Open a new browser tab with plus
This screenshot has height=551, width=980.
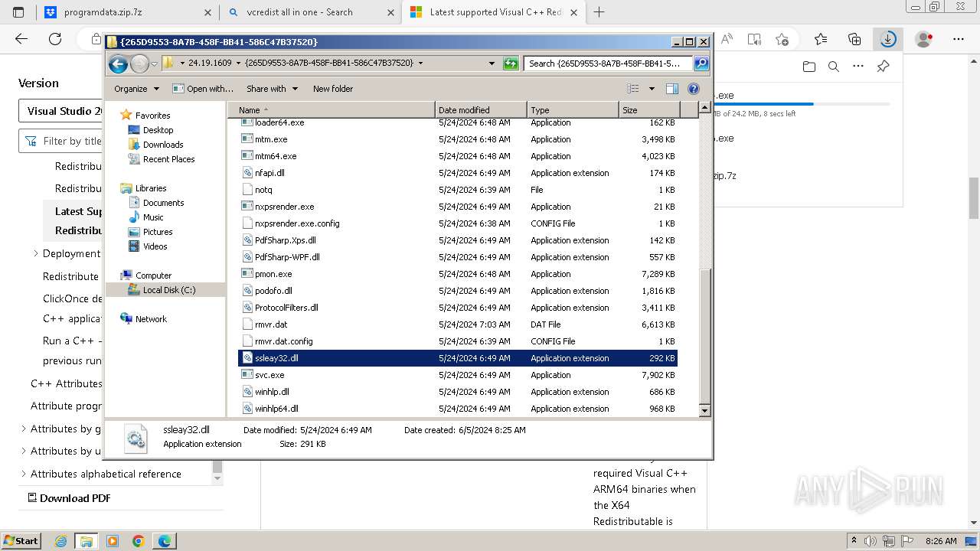599,12
